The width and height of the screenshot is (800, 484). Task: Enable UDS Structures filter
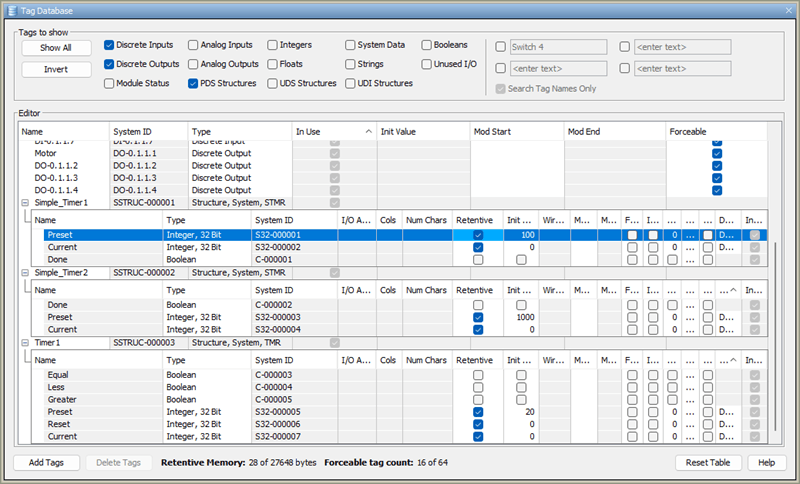[272, 83]
